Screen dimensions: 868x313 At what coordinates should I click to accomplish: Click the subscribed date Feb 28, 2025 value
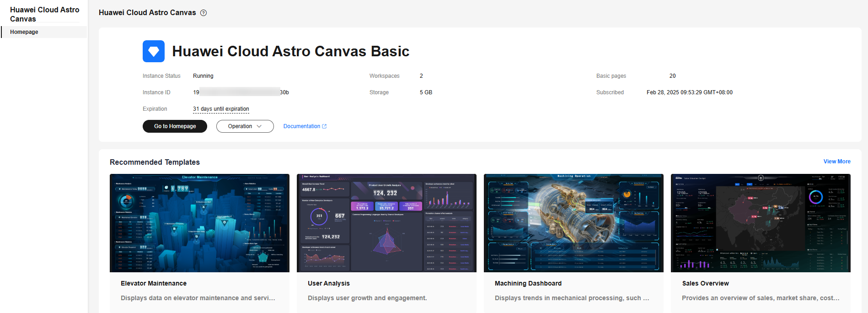690,92
